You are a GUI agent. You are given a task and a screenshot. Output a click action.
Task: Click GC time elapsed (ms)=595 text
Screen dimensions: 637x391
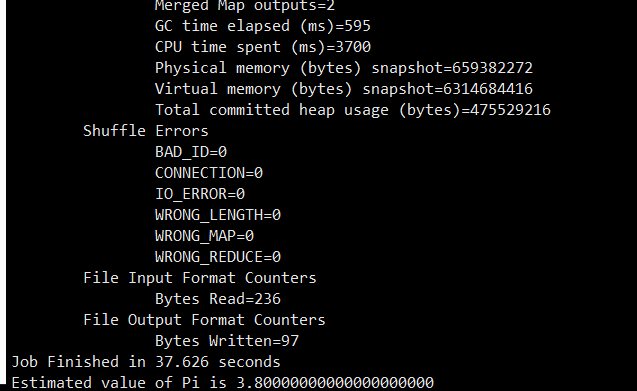pos(263,26)
